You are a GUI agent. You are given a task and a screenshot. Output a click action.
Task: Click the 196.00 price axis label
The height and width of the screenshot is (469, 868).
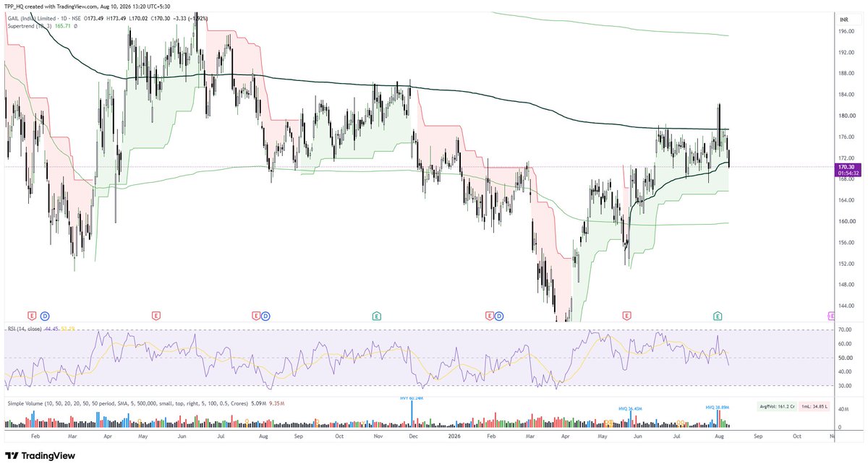tap(847, 31)
